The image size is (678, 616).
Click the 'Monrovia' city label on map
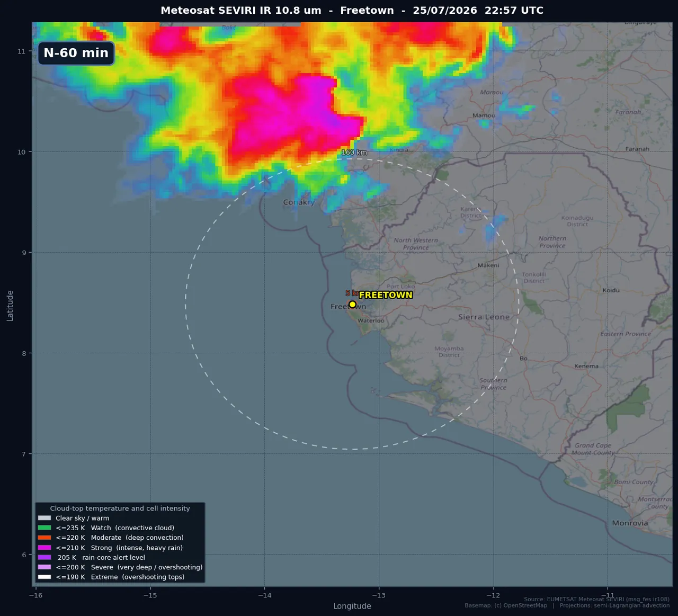(630, 523)
